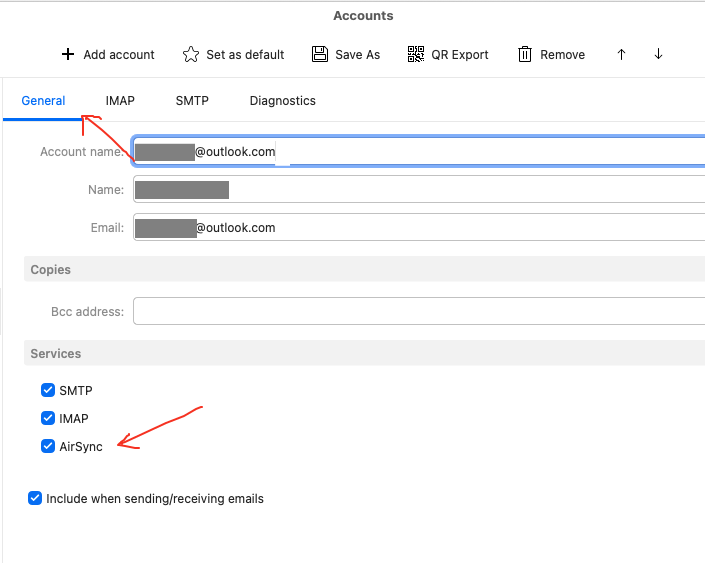Move account down with the down arrow
This screenshot has width=705, height=563.
pos(658,54)
